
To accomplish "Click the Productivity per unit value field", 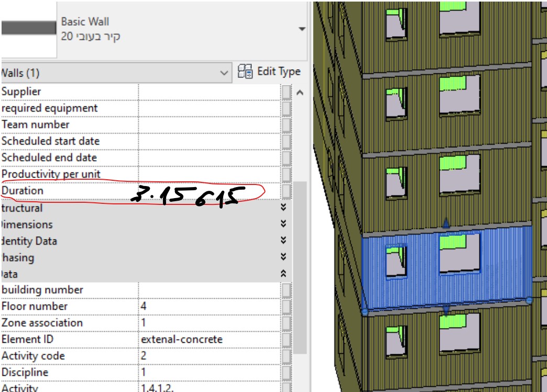I will tap(209, 174).
